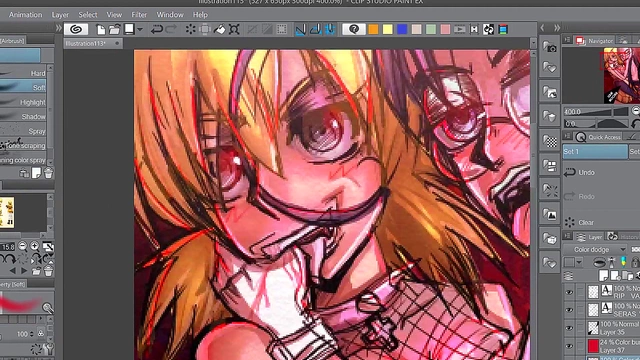The height and width of the screenshot is (360, 640).
Task: Toggle Lock Layer padlock icon
Action: pos(636,262)
